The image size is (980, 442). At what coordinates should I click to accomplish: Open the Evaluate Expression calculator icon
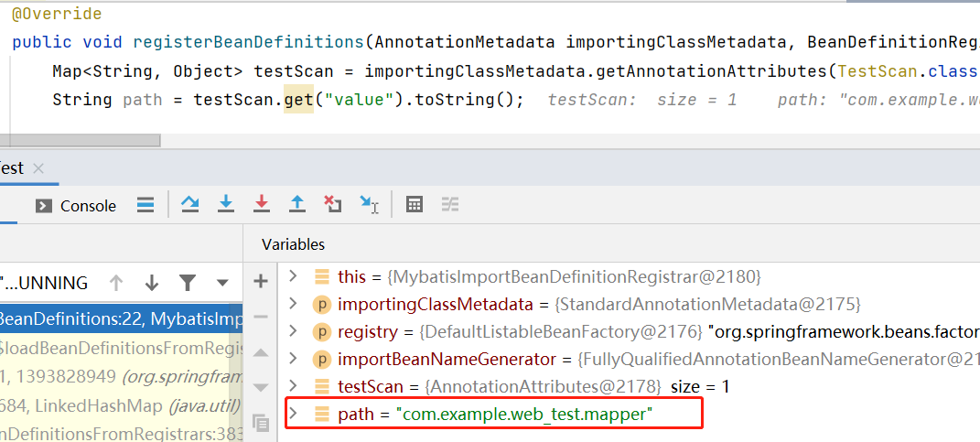(415, 205)
